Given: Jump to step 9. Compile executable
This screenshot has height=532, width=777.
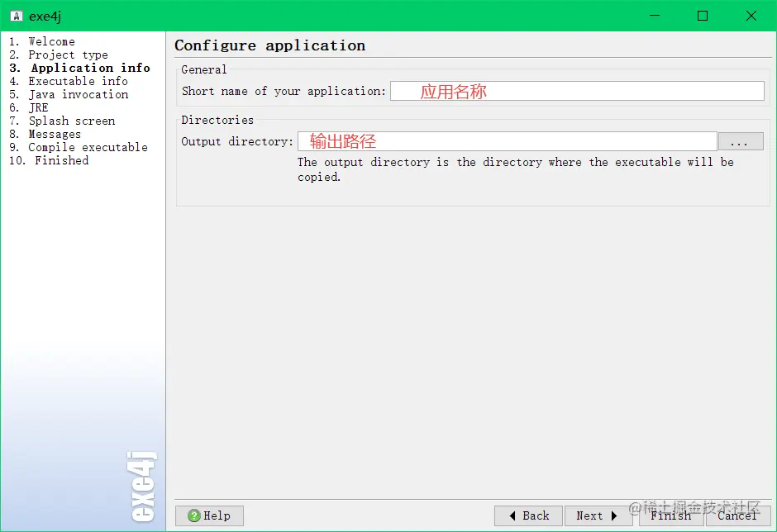Looking at the screenshot, I should pos(79,148).
